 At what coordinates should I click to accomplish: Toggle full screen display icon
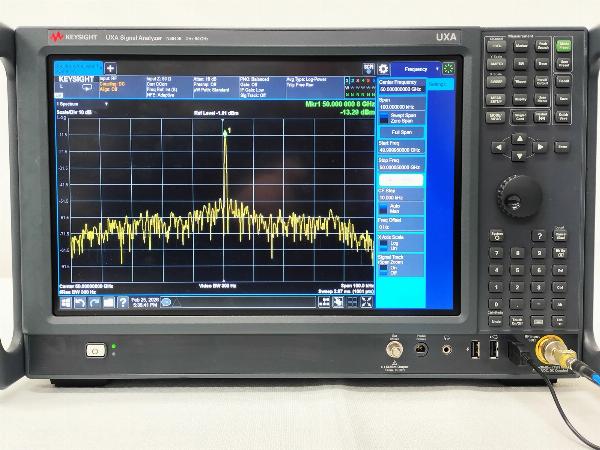tap(366, 301)
